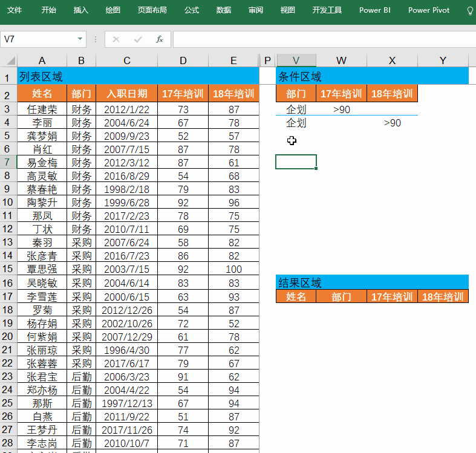This screenshot has height=453, width=476.
Task: Click the 姓名 header in result area
Action: (296, 296)
